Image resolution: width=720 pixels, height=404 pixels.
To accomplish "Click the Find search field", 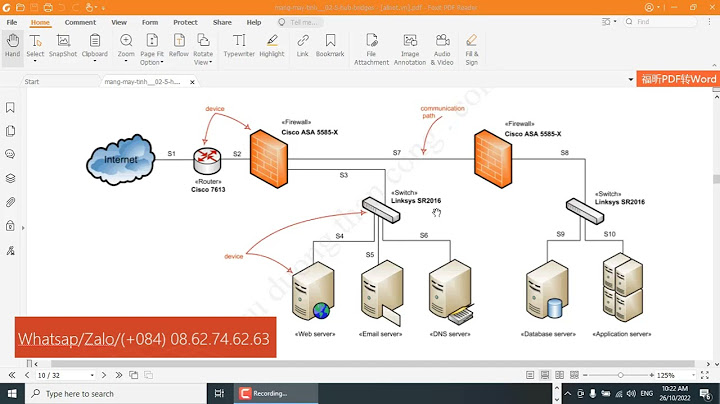I will [661, 22].
